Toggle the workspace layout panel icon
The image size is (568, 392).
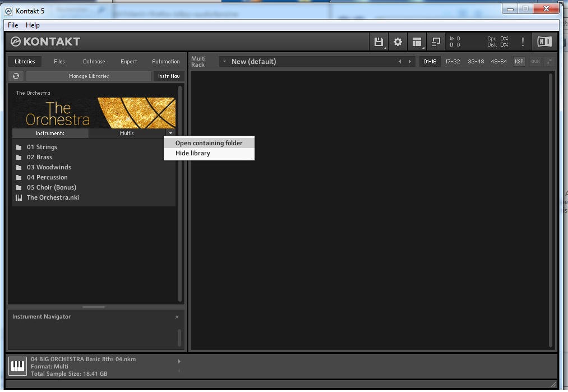pyautogui.click(x=417, y=42)
